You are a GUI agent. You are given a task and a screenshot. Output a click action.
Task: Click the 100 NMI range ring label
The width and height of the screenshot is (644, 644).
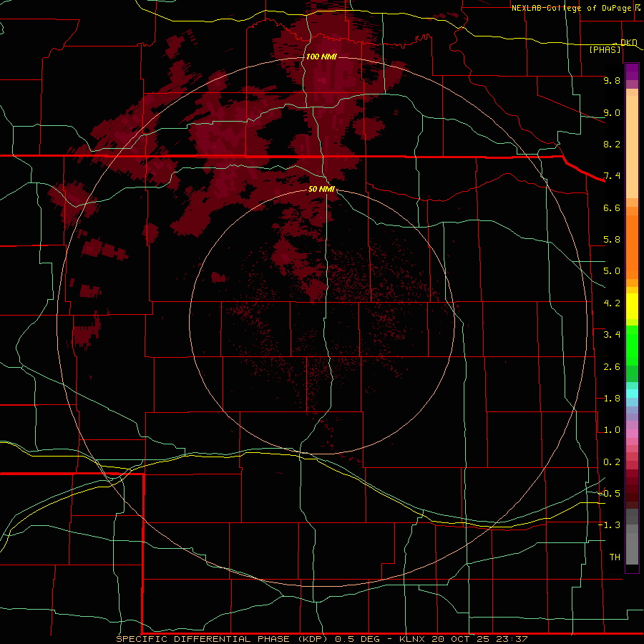point(321,57)
